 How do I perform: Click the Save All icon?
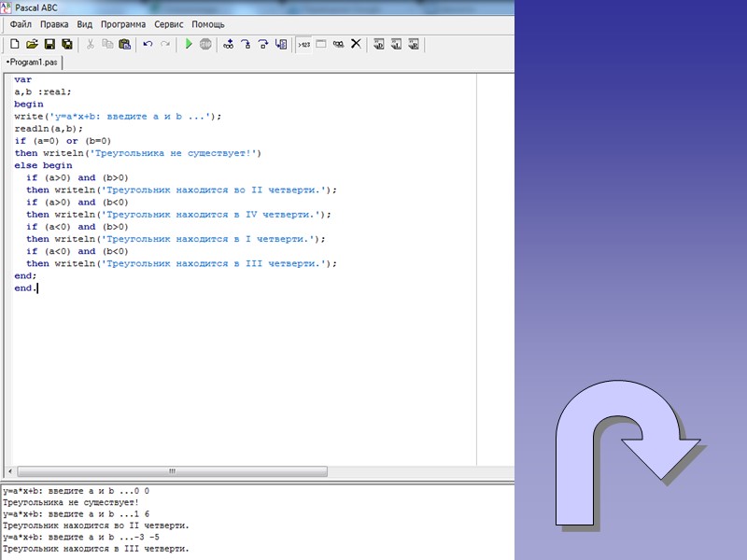coord(67,44)
